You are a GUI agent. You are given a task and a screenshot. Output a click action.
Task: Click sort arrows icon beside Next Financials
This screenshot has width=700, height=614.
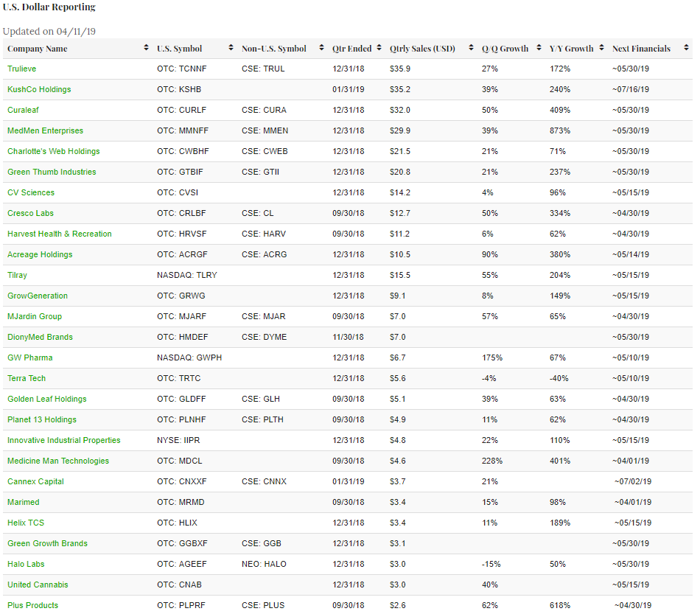coord(686,49)
